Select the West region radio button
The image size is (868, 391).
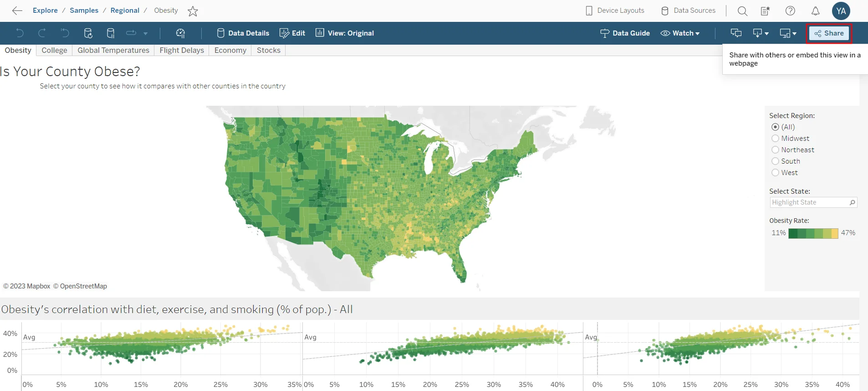(775, 173)
